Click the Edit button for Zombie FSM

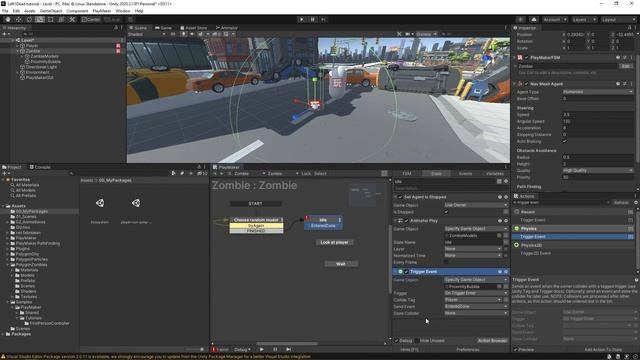pos(626,66)
